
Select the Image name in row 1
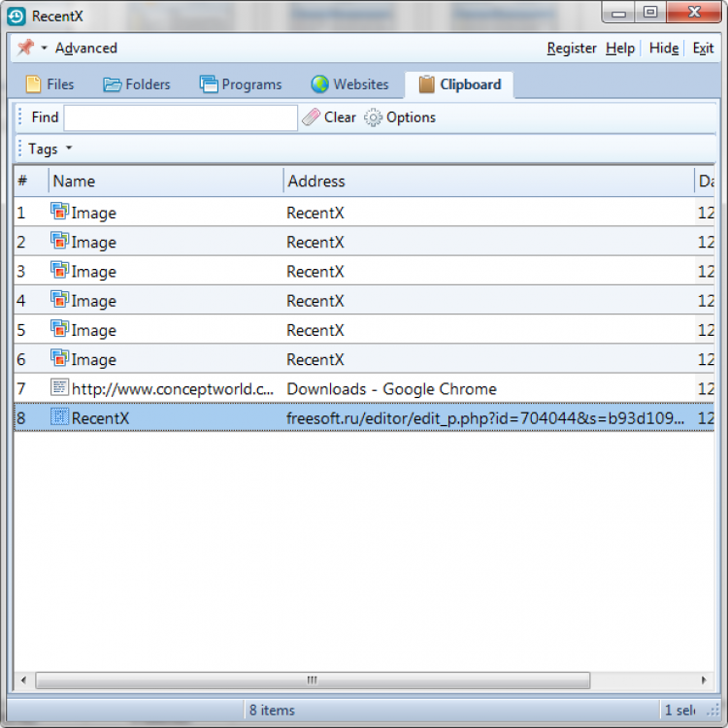[x=94, y=214]
